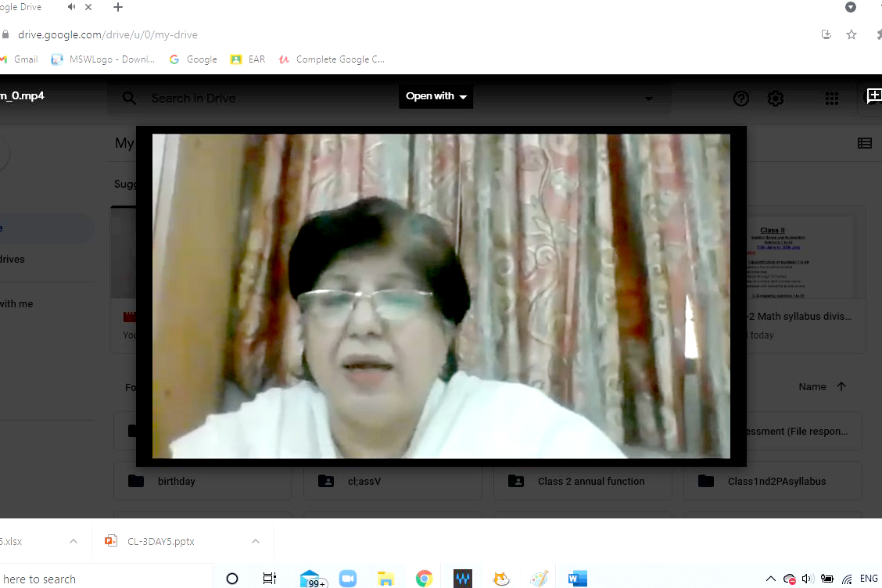The image size is (882, 588).
Task: Click the video preview of the woman
Action: coord(441,296)
